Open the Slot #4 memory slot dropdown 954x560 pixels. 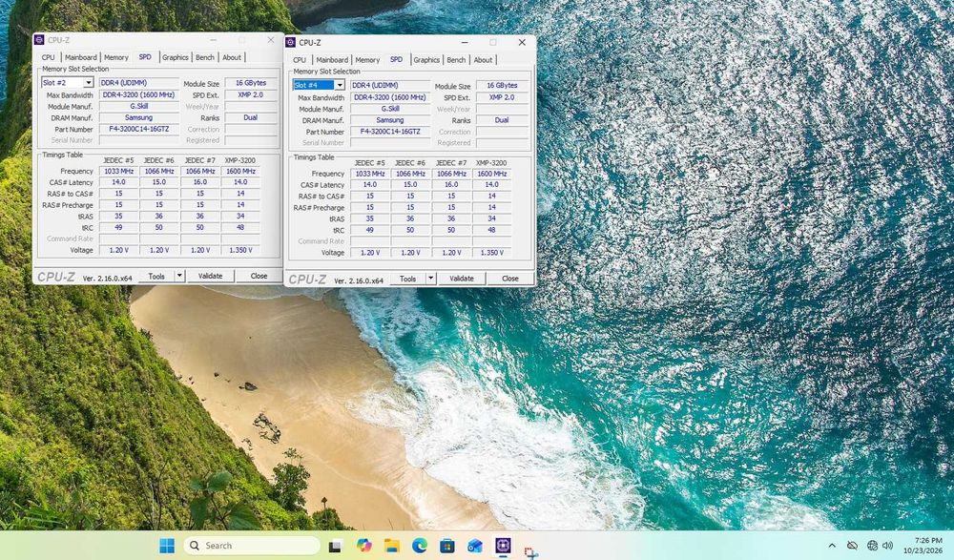(x=319, y=85)
